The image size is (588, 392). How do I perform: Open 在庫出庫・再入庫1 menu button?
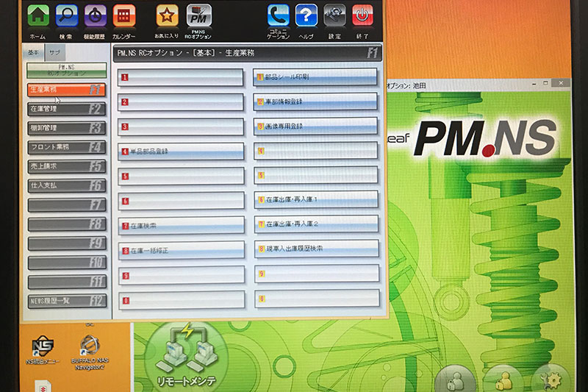pos(316,199)
